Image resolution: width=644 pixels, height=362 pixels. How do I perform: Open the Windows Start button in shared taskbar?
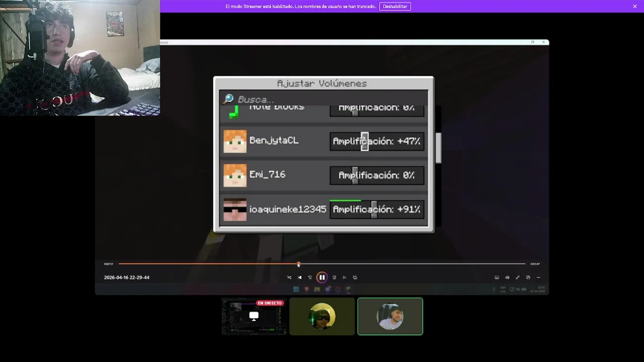click(296, 289)
